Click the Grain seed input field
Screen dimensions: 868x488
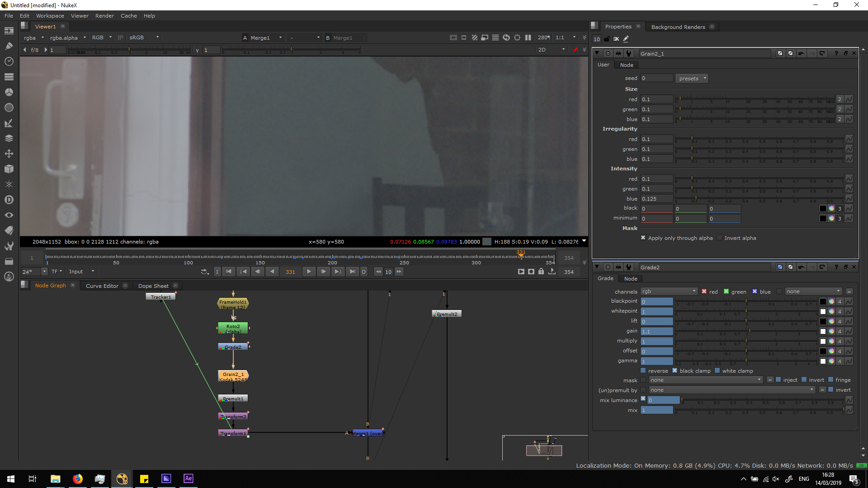(x=656, y=78)
